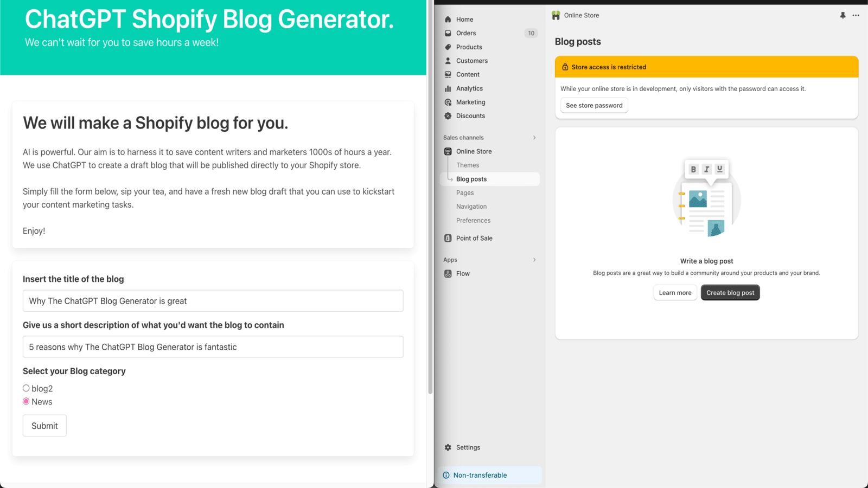
Task: Click the Orders inbox icon
Action: [x=448, y=33]
